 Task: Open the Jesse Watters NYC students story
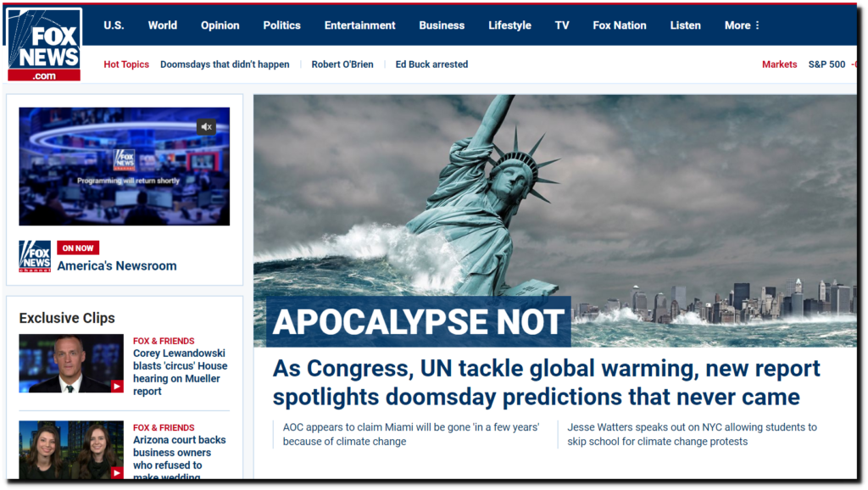[692, 434]
